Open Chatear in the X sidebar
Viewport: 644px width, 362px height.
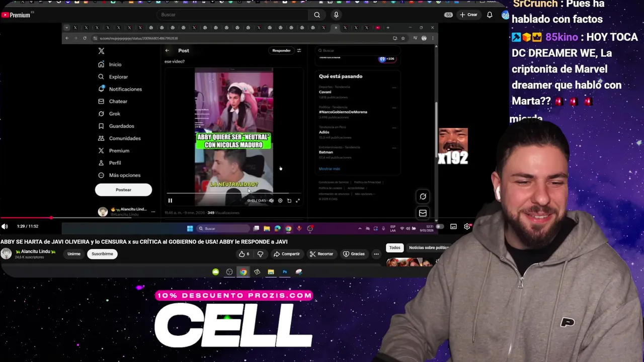click(113, 102)
